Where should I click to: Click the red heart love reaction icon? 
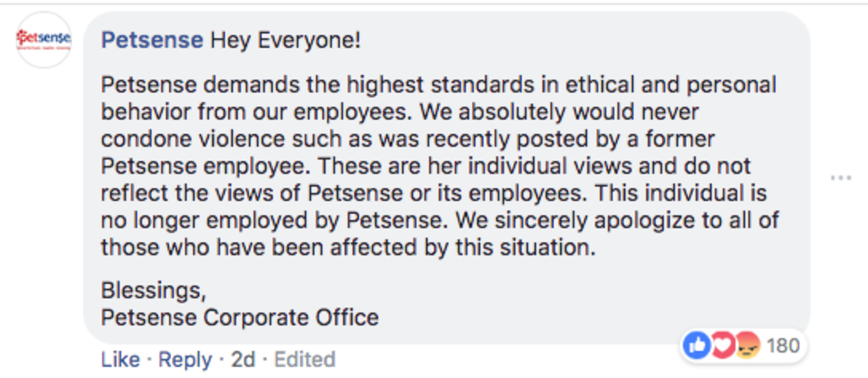click(722, 346)
